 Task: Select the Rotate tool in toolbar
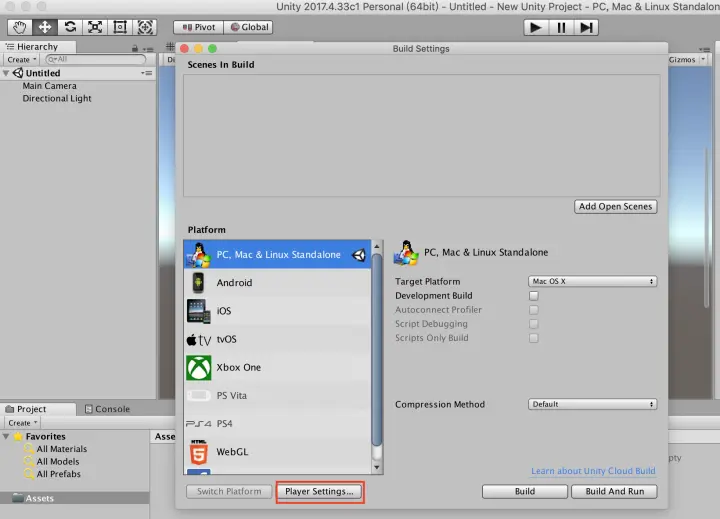tap(70, 27)
